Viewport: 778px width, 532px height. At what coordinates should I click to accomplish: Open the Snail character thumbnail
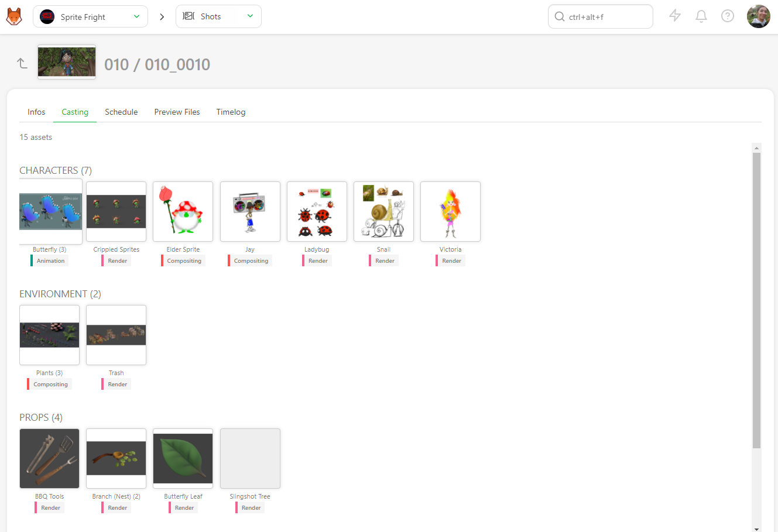point(383,211)
